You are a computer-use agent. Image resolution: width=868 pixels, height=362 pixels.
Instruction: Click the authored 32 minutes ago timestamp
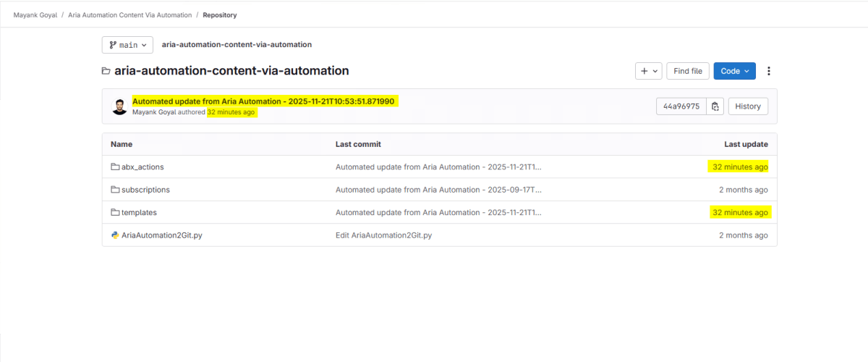231,112
